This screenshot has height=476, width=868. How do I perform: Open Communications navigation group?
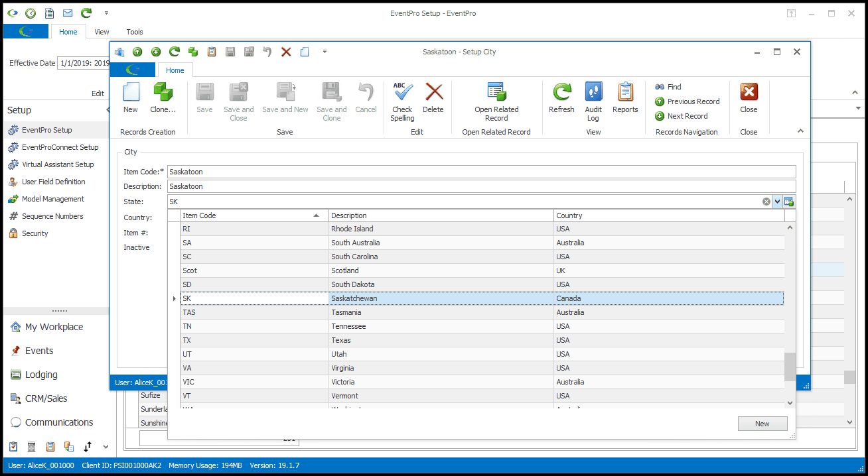tap(56, 422)
